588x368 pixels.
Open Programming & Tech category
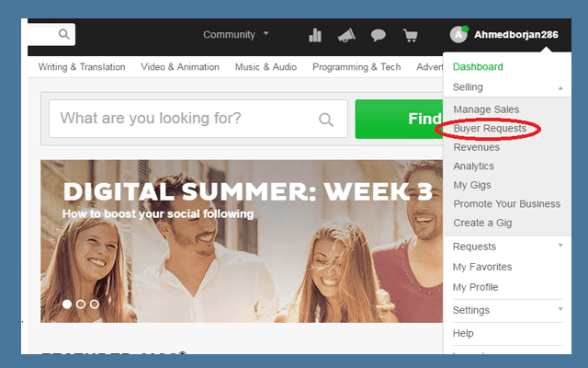(x=356, y=67)
